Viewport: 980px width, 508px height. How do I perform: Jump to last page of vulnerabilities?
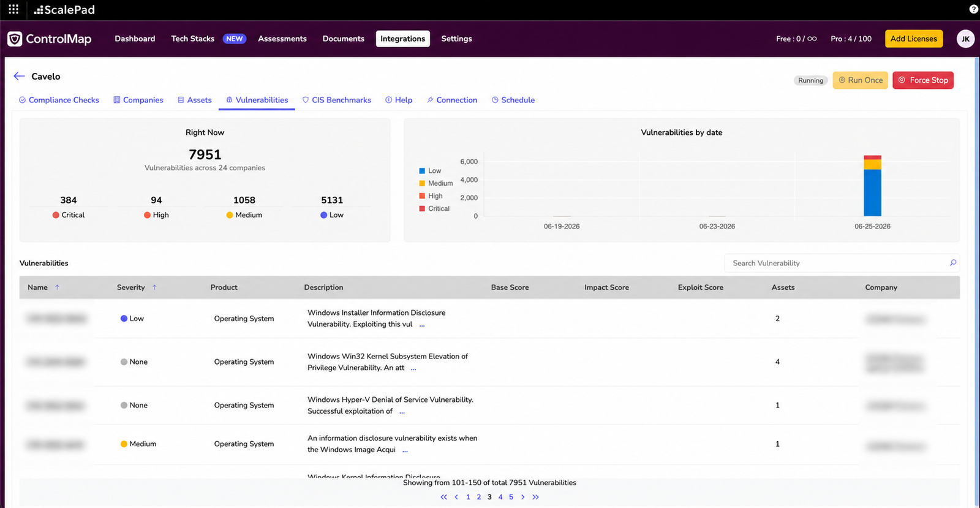[535, 497]
